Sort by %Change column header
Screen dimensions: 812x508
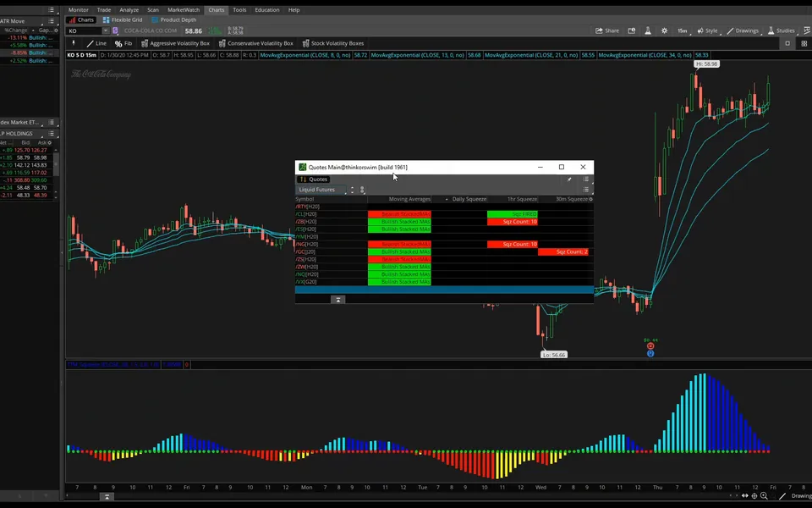[x=16, y=30]
